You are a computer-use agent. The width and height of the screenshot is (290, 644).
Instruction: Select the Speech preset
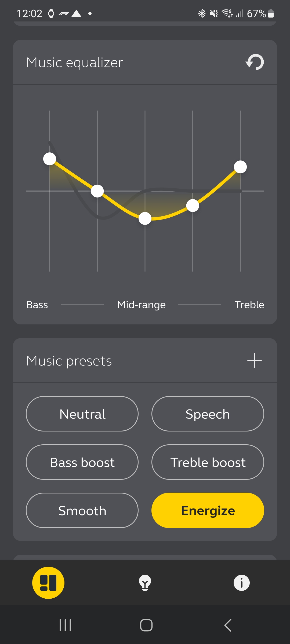click(208, 414)
